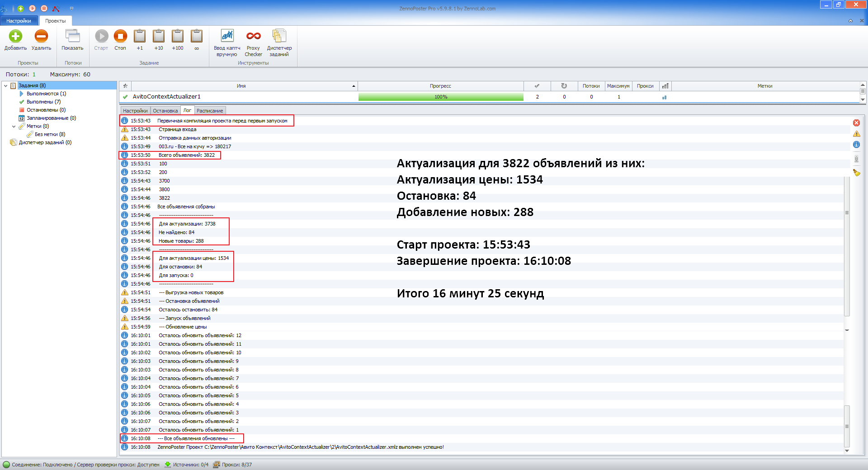Click the Имя column header to sort

tap(241, 86)
